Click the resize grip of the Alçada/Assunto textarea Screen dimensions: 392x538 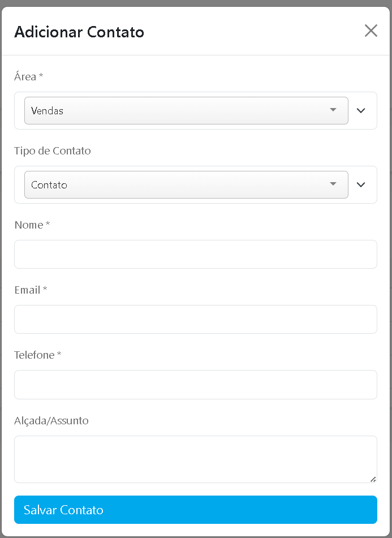[374, 479]
